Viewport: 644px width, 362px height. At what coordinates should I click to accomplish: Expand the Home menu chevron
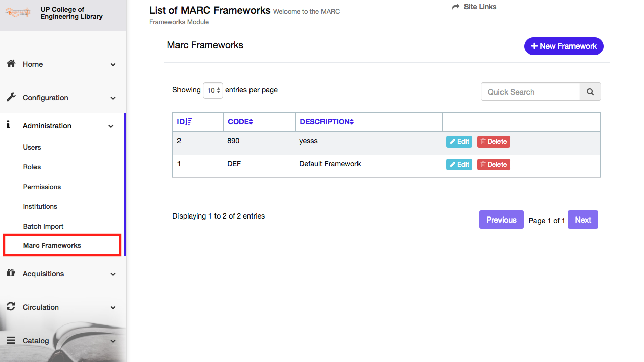point(113,65)
